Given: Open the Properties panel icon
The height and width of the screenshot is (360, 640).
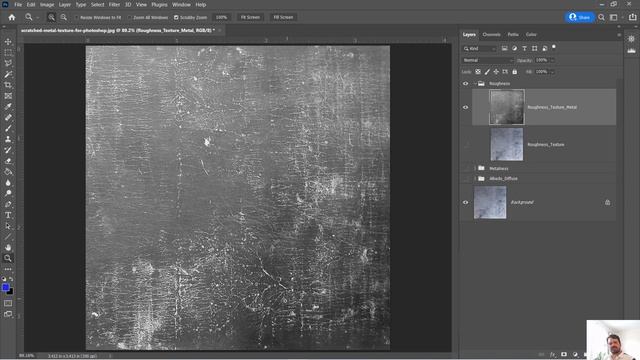Looking at the screenshot, I should point(631,39).
